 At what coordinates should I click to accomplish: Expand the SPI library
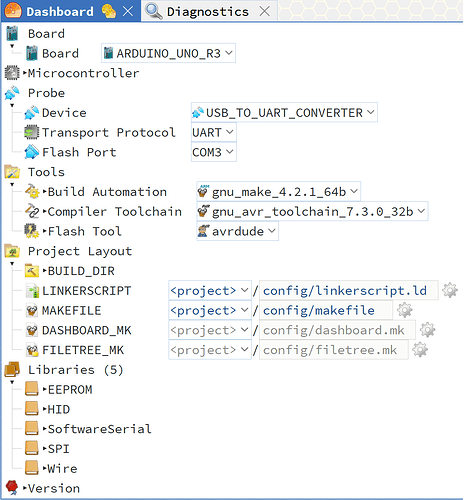[x=44, y=449]
